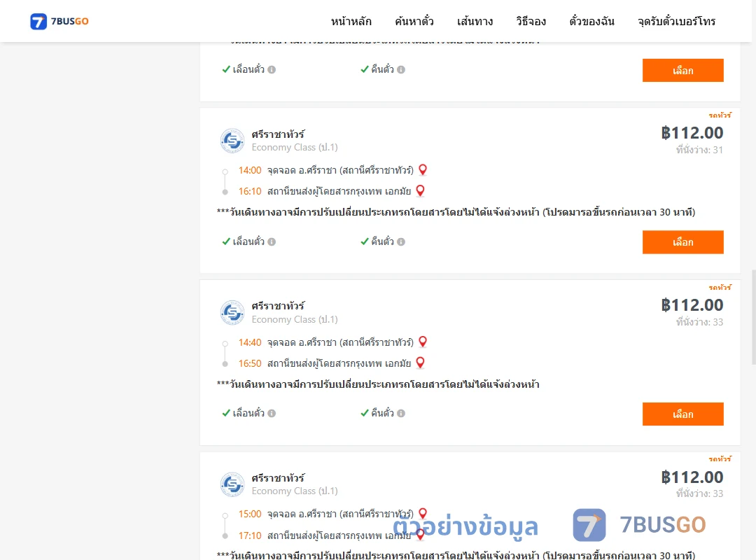Image resolution: width=756 pixels, height=560 pixels.
Task: Click the รถทัวร์ tag on the 14:00 trip card
Action: coord(720,115)
